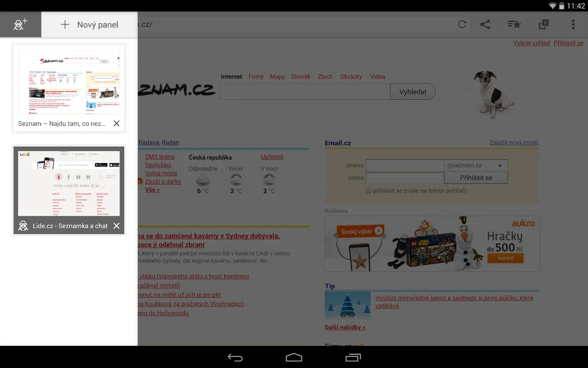Check přihlásit se trvale na tomto počítači
The height and width of the screenshot is (368, 588).
tap(368, 190)
